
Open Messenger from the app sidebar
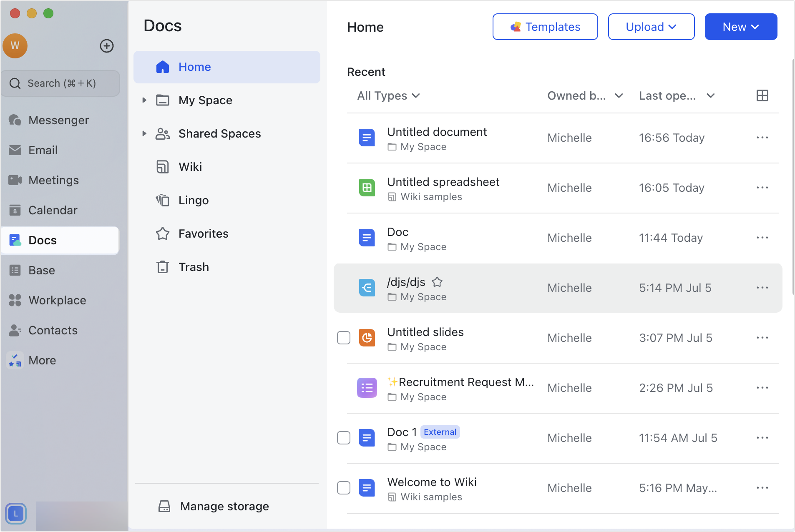pyautogui.click(x=58, y=120)
